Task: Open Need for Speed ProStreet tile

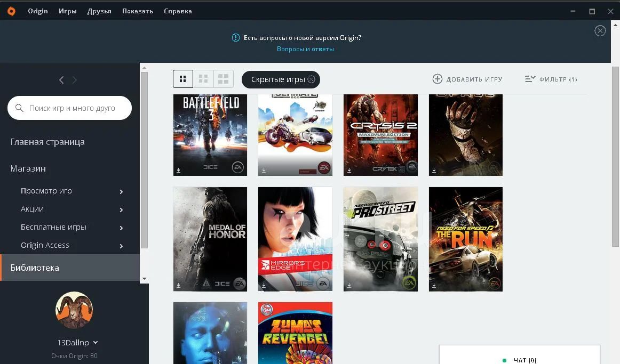Action: [381, 239]
